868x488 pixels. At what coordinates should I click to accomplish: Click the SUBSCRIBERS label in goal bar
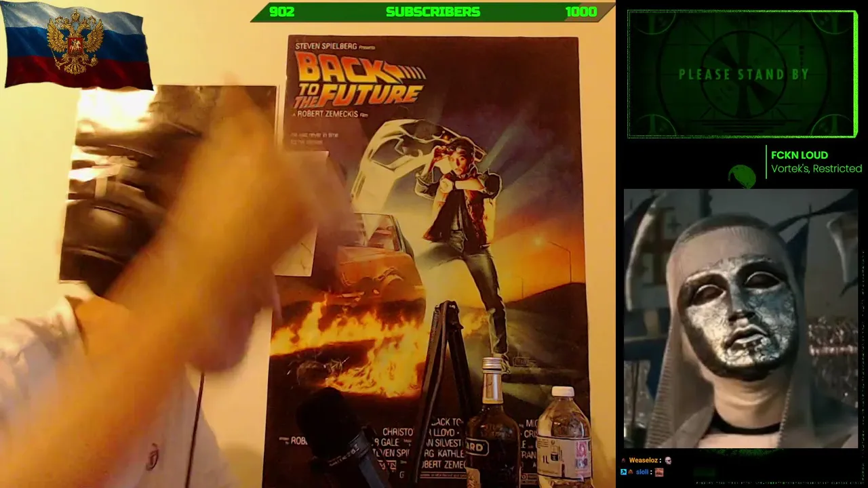click(x=433, y=12)
